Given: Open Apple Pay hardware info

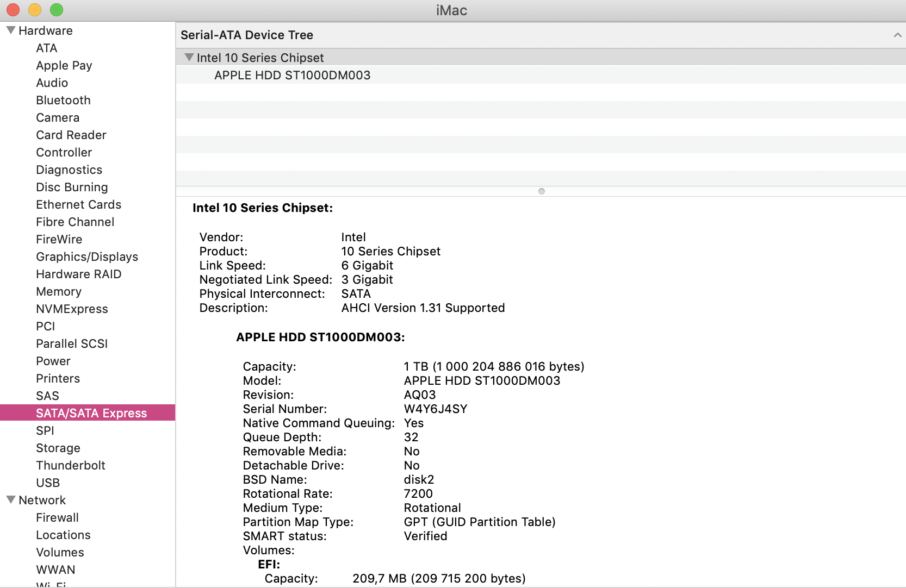Looking at the screenshot, I should [x=64, y=65].
